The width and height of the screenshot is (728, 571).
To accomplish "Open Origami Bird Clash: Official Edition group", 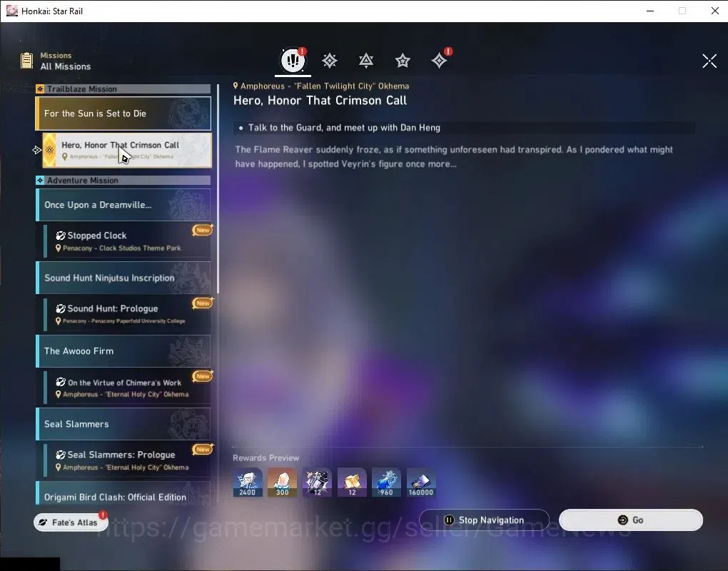I will 123,494.
